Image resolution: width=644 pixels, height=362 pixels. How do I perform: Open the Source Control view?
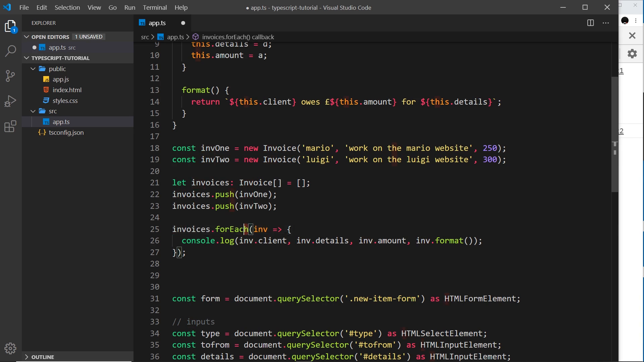11,76
